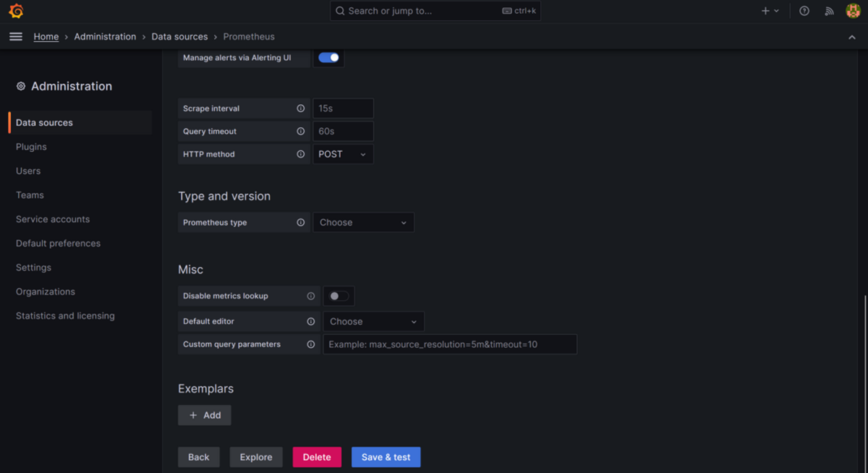868x473 pixels.
Task: Click the page vertical scrollbar
Action: tap(865, 383)
